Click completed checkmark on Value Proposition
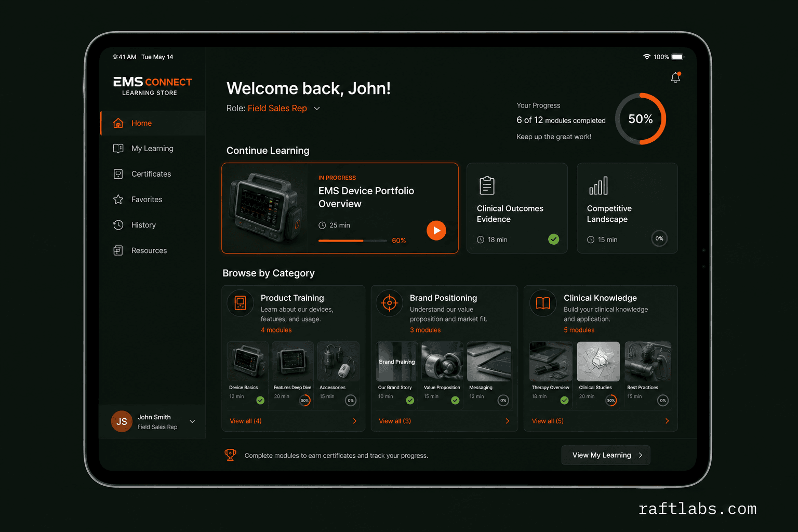798x532 pixels. click(x=455, y=400)
